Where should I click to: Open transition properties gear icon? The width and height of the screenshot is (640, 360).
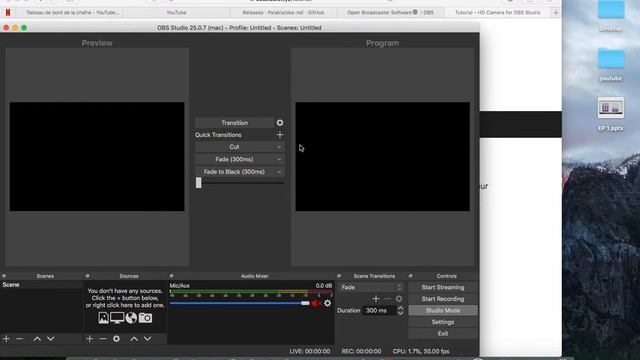pyautogui.click(x=280, y=122)
